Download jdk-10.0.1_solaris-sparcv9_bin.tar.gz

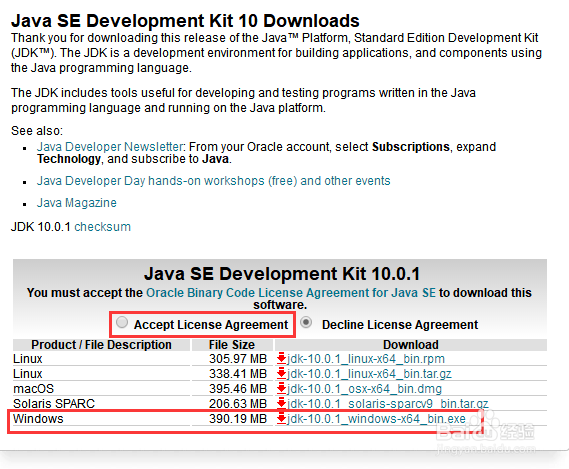click(388, 404)
